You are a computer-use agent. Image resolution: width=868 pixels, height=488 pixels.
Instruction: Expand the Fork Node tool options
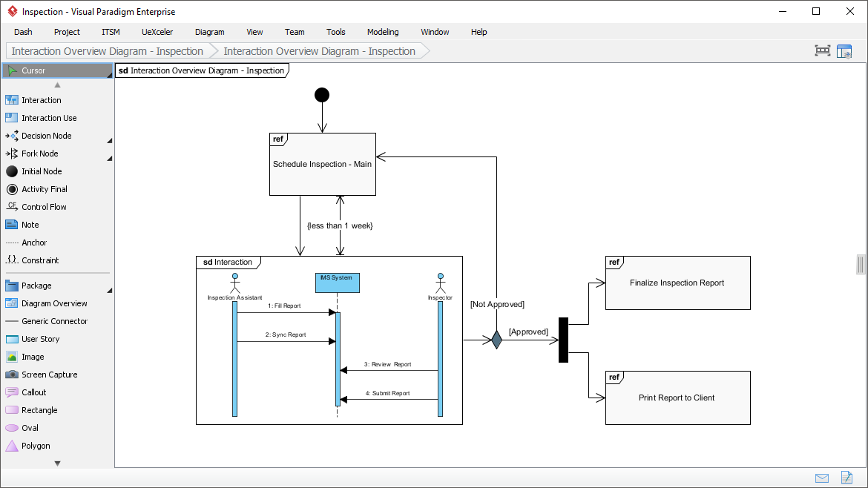click(x=109, y=156)
